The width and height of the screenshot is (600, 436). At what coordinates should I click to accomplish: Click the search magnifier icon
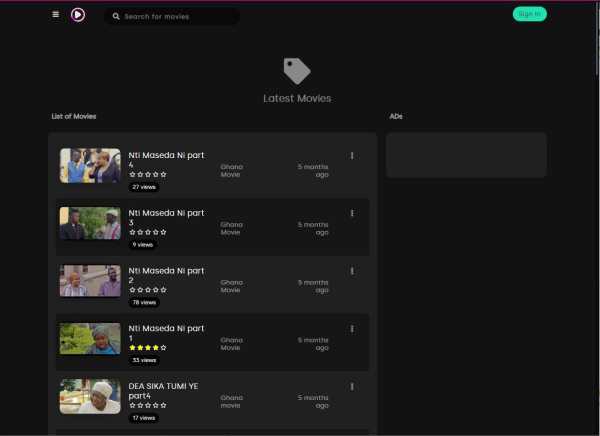click(116, 16)
